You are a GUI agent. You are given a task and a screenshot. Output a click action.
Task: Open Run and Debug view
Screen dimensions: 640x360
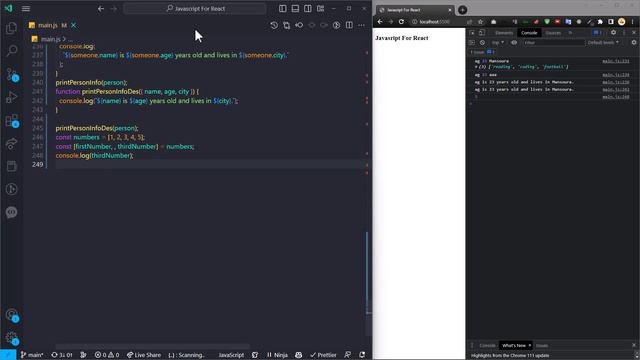tap(11, 97)
